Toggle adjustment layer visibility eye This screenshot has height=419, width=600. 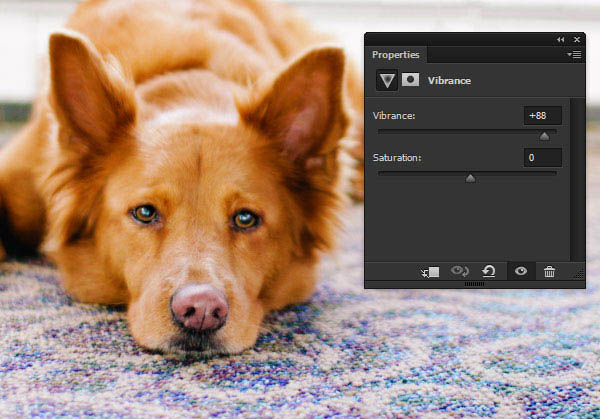click(x=519, y=271)
